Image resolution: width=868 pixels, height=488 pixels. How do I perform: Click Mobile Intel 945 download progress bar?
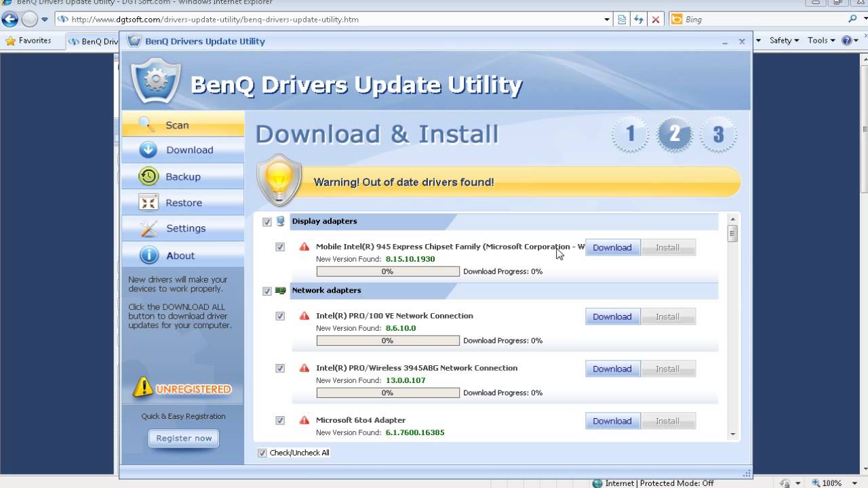click(388, 271)
